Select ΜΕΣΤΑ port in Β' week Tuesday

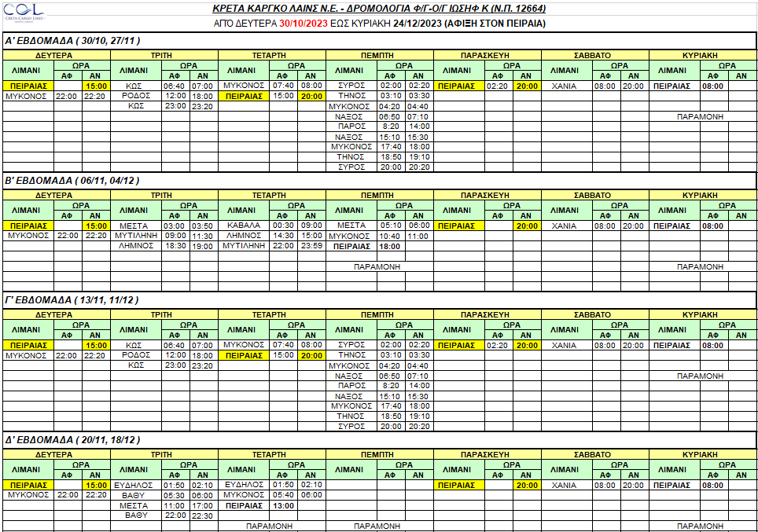click(x=136, y=226)
